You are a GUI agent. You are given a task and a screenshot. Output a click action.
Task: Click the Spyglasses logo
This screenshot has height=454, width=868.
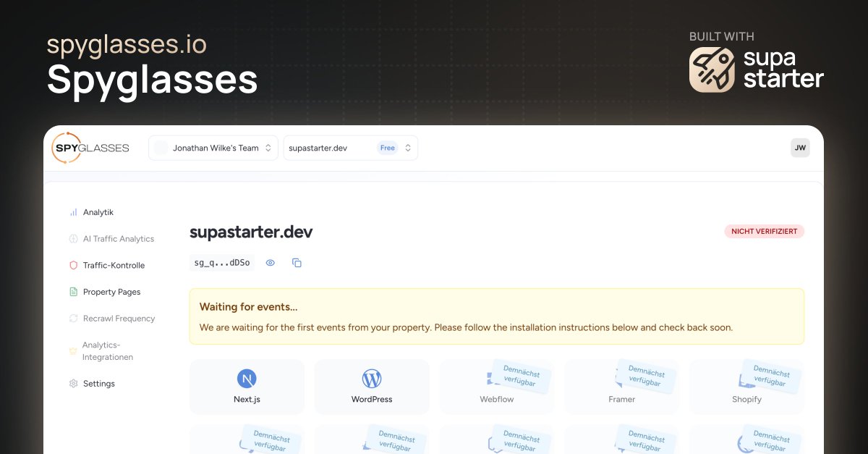coord(90,148)
